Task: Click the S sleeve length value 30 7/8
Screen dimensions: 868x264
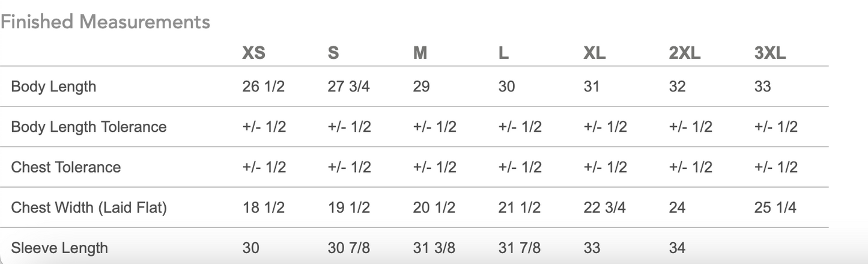Action: (x=349, y=248)
